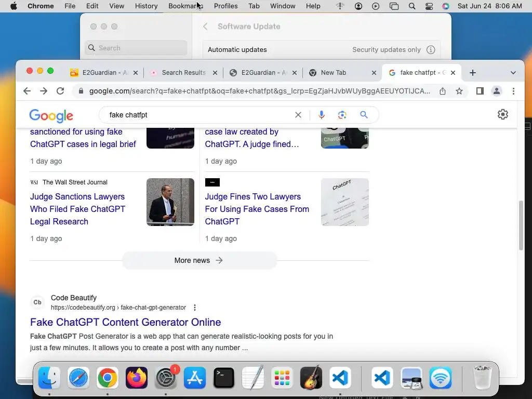Reload the Google search page

click(60, 91)
